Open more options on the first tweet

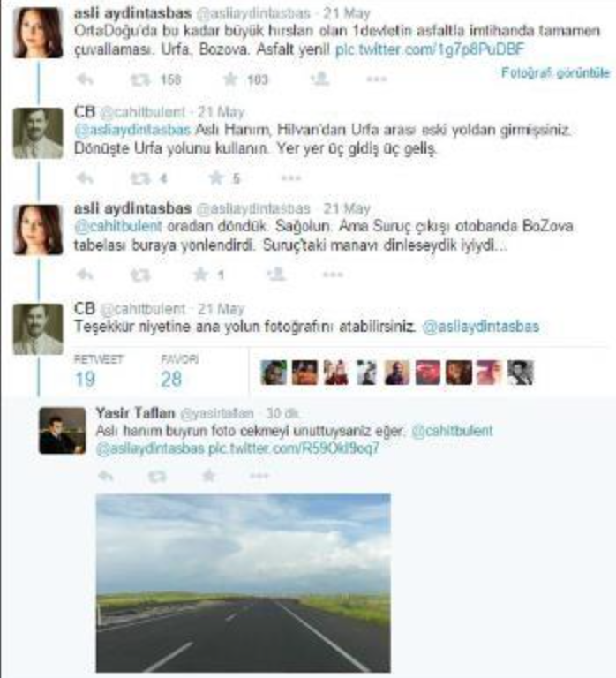(x=377, y=79)
